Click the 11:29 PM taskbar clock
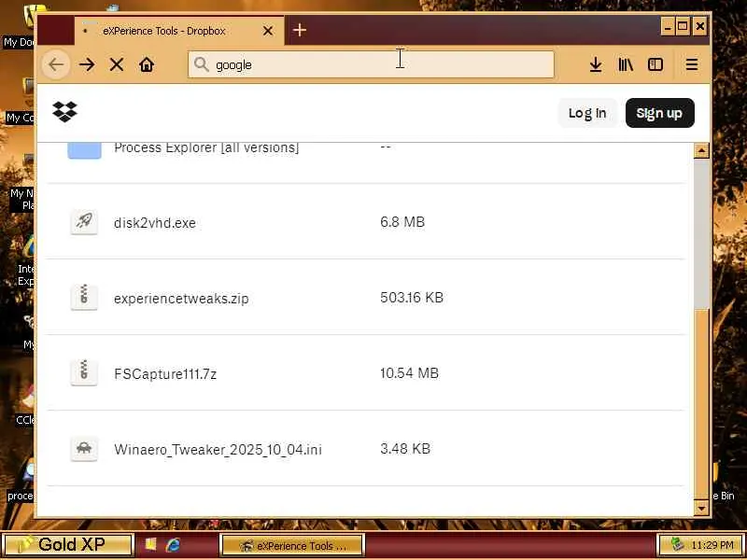 pyautogui.click(x=712, y=545)
